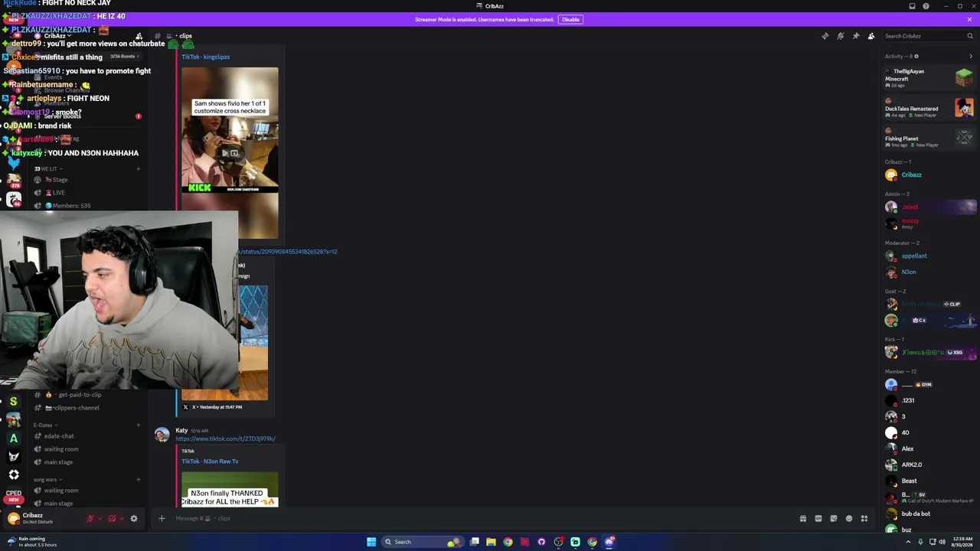The width and height of the screenshot is (980, 551).
Task: Open the sticker picker in message bar
Action: (x=834, y=519)
